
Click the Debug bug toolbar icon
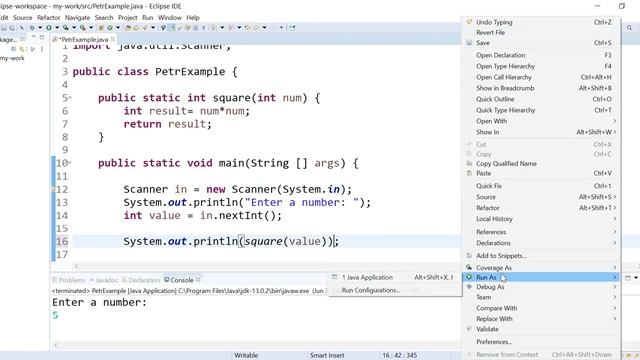tap(32, 28)
